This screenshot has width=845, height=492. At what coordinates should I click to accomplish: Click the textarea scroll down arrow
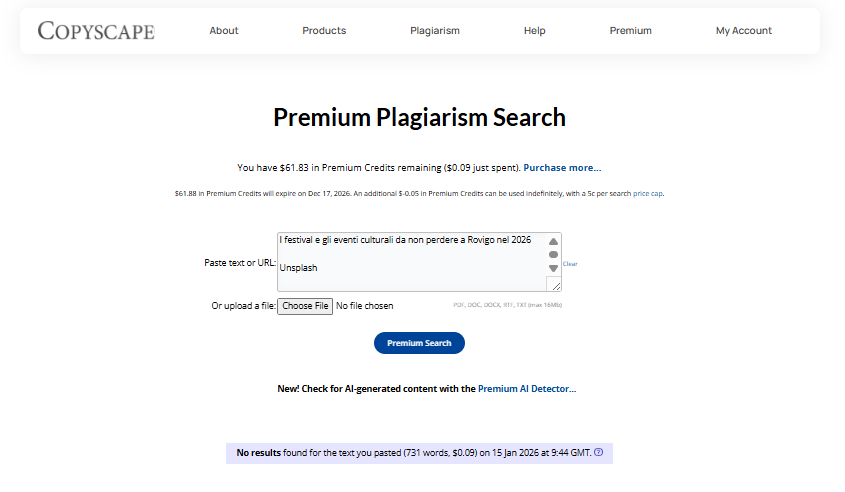pos(553,268)
